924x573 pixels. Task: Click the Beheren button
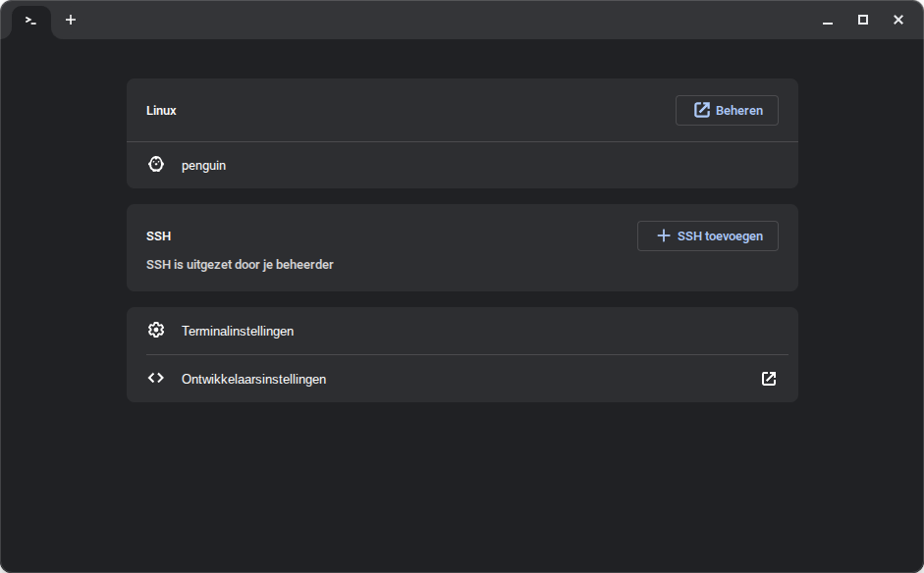coord(727,111)
